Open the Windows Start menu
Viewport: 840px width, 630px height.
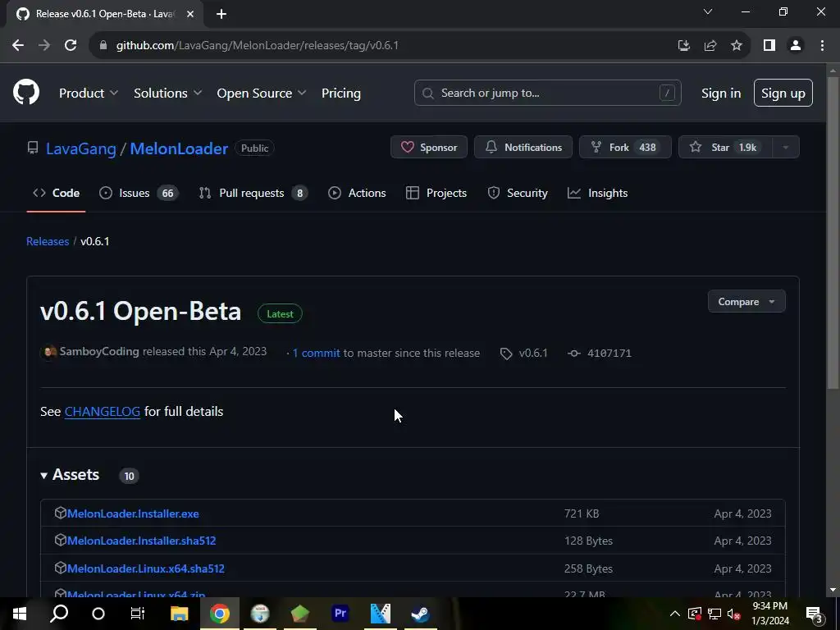[20, 614]
